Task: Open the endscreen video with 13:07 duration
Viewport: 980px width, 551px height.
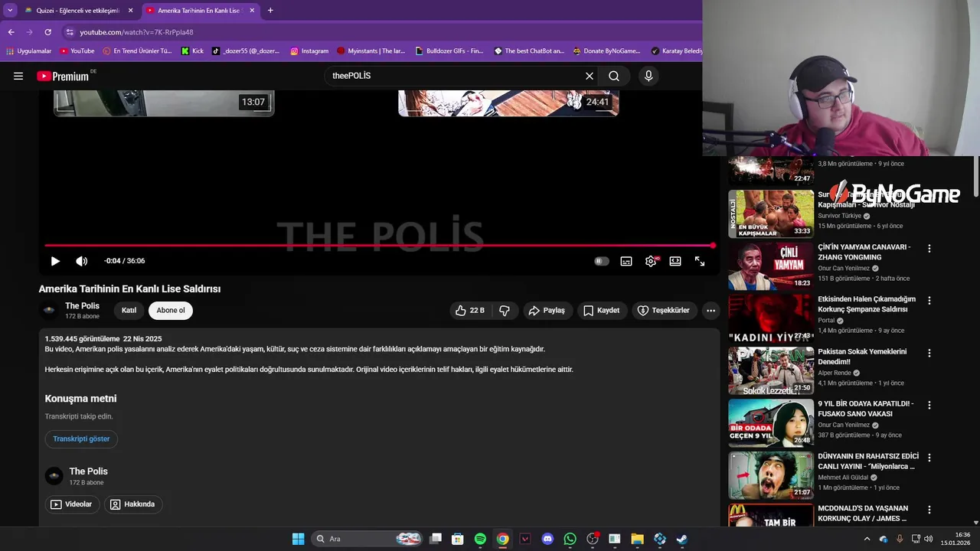Action: [x=164, y=103]
